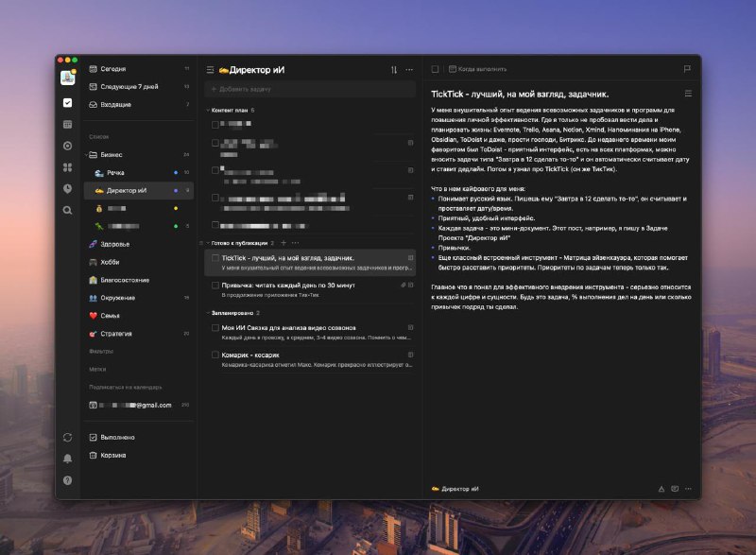Image resolution: width=756 pixels, height=555 pixels.
Task: Click note icon on TickTick task row
Action: pyautogui.click(x=410, y=258)
